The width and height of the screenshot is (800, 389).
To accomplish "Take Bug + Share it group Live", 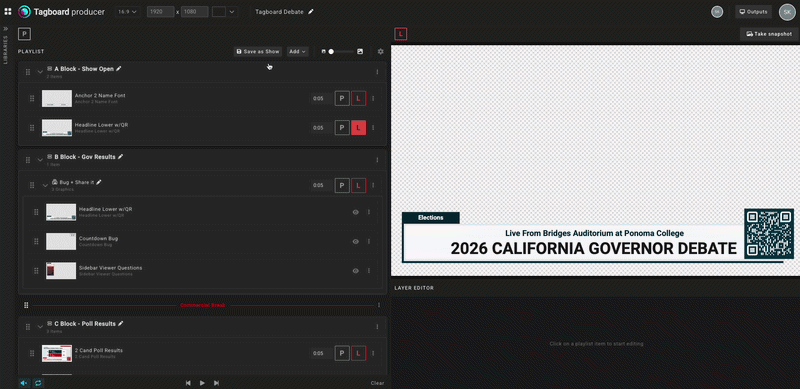I will [359, 185].
